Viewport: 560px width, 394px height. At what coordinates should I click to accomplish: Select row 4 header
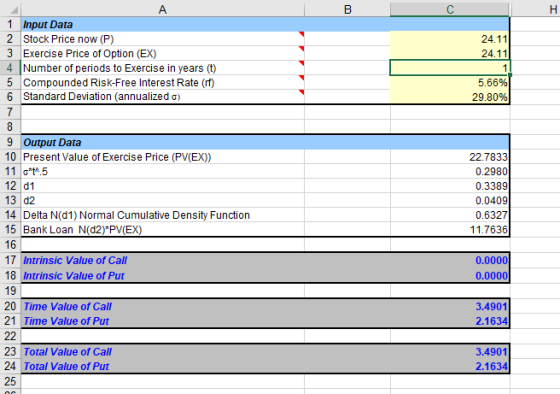coord(10,68)
